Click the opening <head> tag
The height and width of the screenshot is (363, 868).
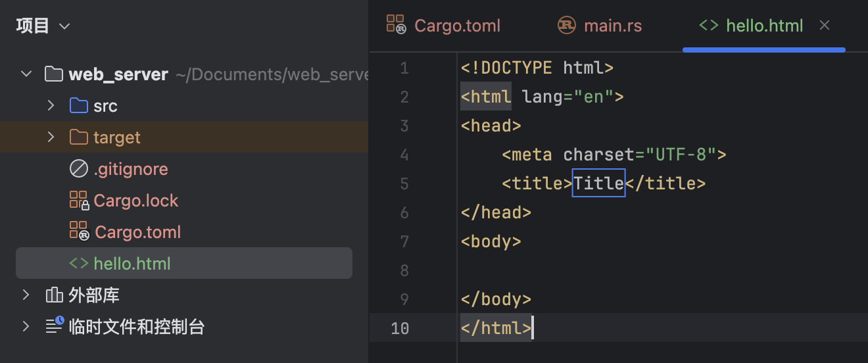tap(491, 126)
